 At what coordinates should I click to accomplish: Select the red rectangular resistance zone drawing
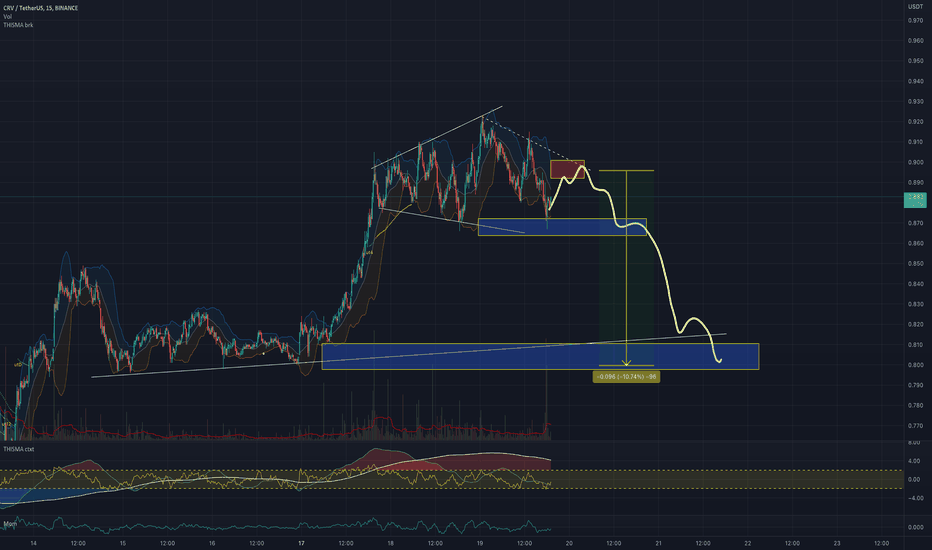click(567, 169)
